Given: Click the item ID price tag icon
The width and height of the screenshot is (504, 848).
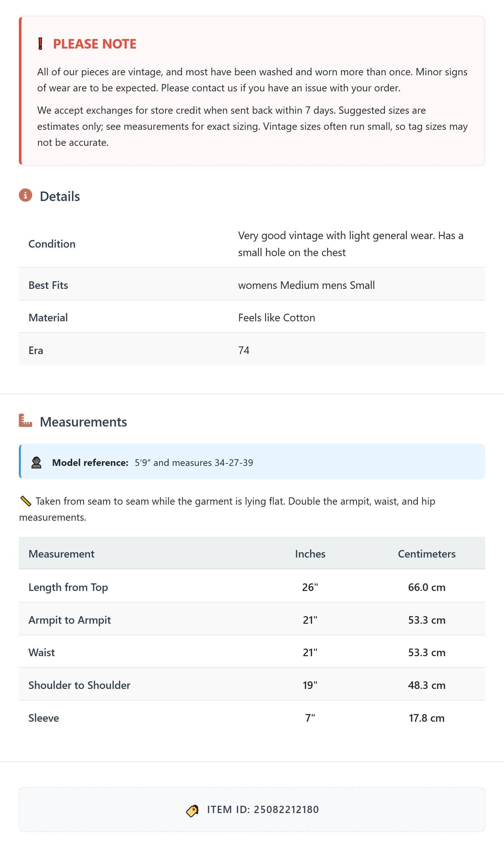Looking at the screenshot, I should (x=192, y=810).
